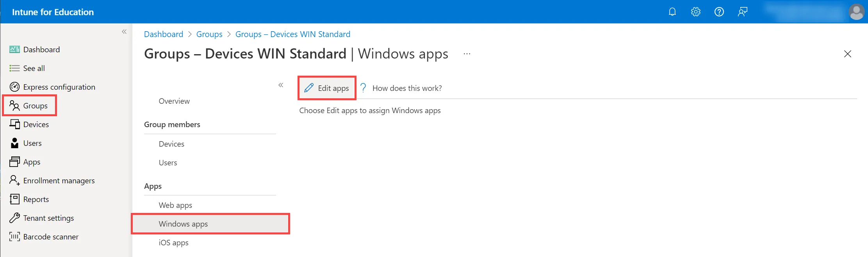The height and width of the screenshot is (257, 868).
Task: Open the help question mark icon
Action: (x=719, y=12)
